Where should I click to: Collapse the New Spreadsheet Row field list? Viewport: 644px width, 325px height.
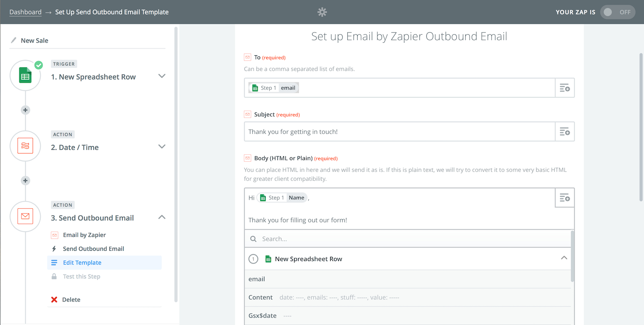[x=564, y=259]
